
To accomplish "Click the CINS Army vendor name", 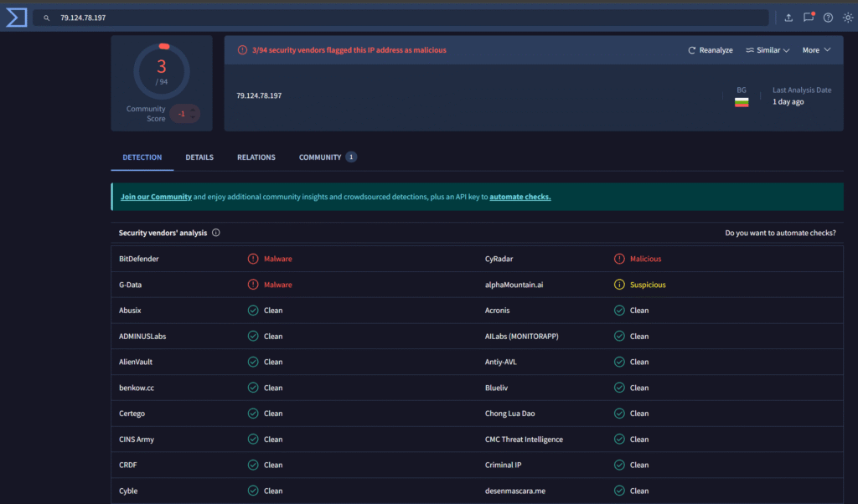I will click(137, 439).
